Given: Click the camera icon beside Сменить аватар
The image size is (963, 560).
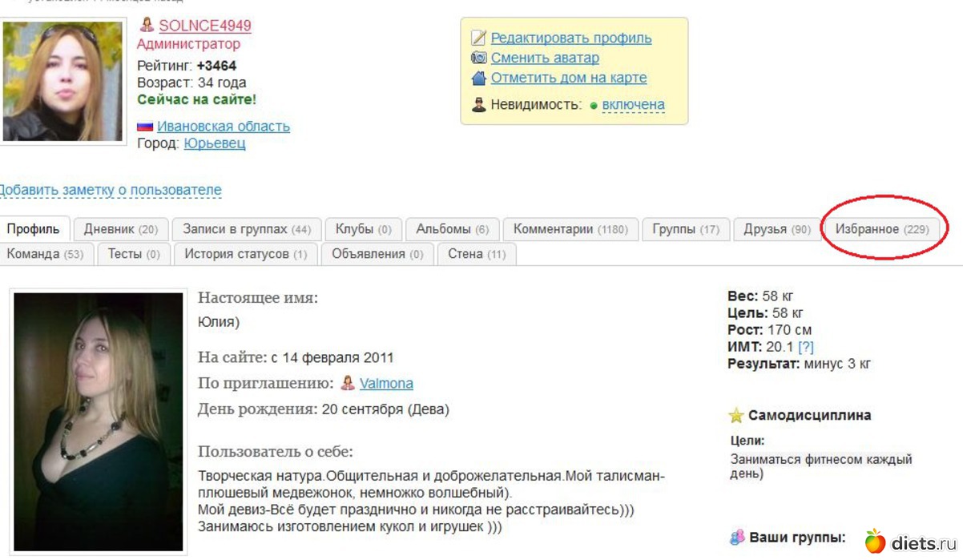Looking at the screenshot, I should click(x=478, y=58).
